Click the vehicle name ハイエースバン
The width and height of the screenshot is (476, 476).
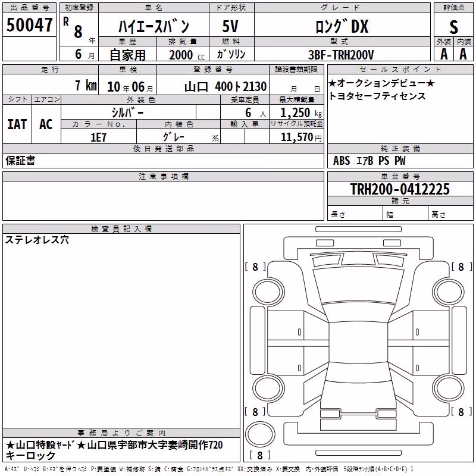click(154, 26)
